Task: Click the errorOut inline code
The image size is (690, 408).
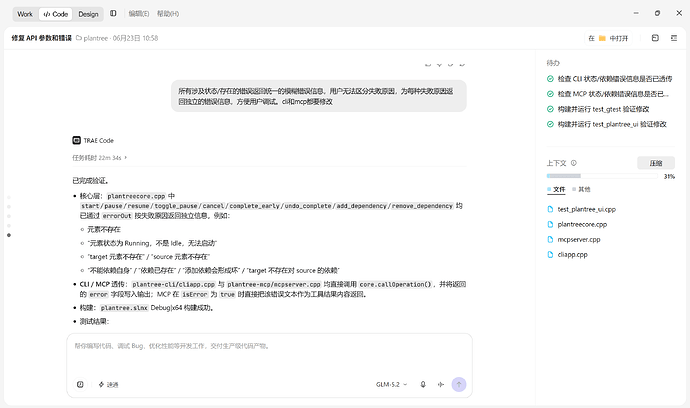Action: click(117, 216)
